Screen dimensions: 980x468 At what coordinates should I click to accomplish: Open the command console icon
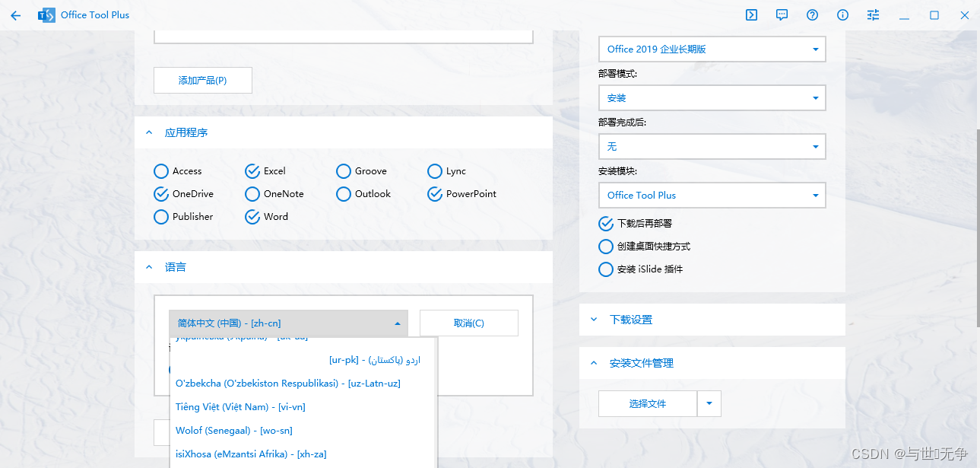point(751,14)
